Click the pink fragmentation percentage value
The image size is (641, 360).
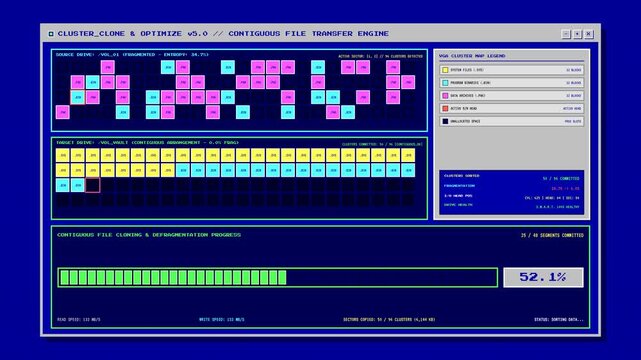click(565, 188)
